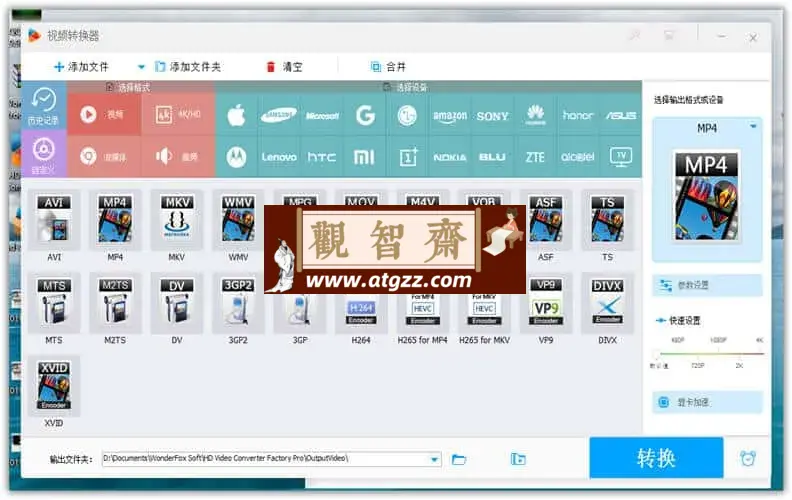
Task: Select the Amazon device category
Action: coord(450,116)
